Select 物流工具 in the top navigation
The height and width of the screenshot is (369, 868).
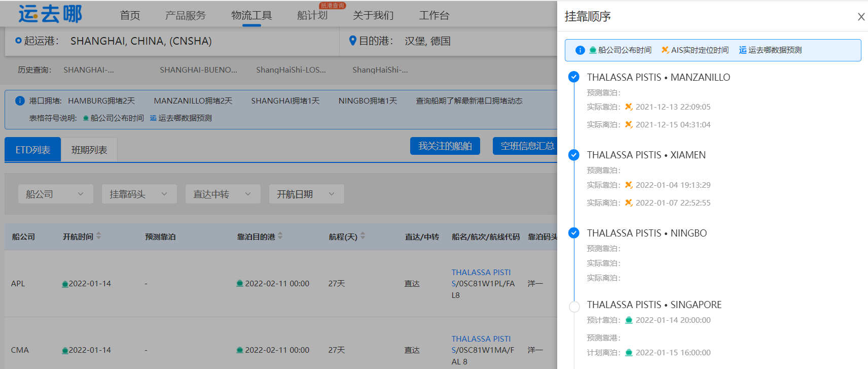(251, 15)
